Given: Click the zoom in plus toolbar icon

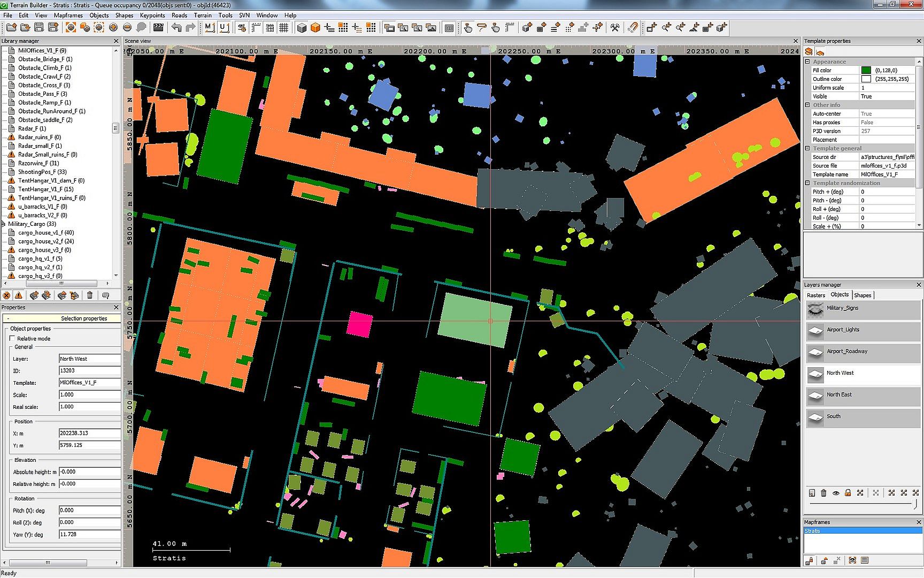Looking at the screenshot, I should pyautogui.click(x=113, y=28).
